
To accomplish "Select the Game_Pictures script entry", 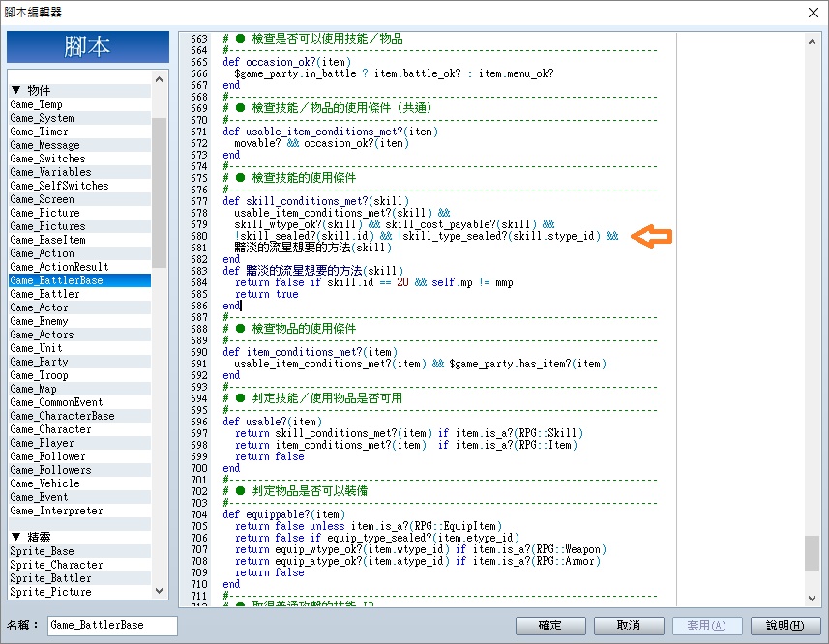I will pos(80,226).
